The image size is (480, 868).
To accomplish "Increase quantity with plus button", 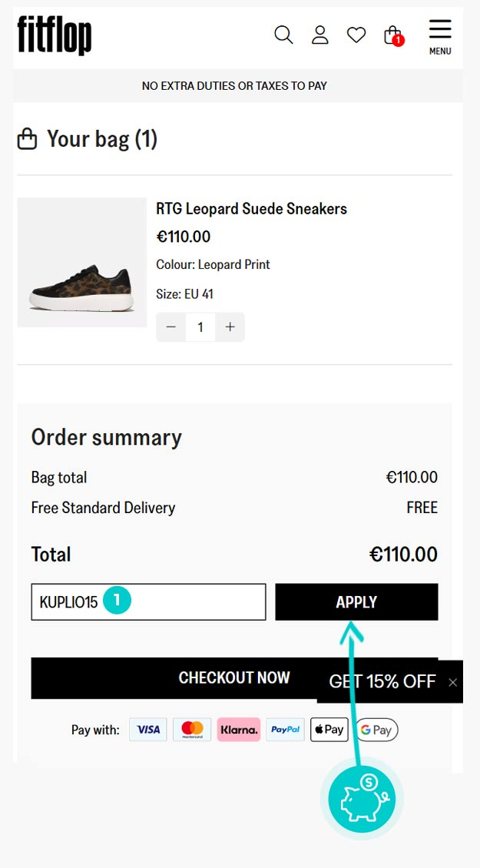I will coord(230,327).
